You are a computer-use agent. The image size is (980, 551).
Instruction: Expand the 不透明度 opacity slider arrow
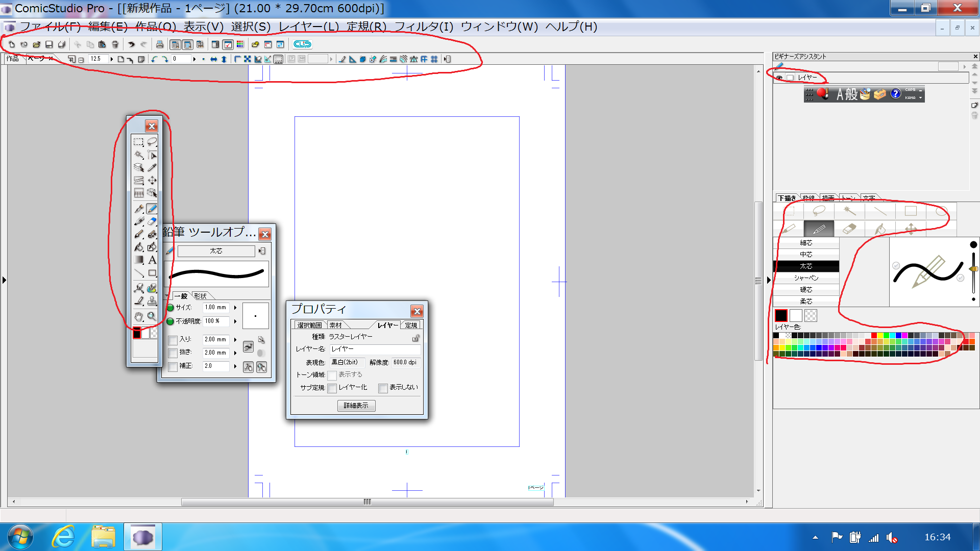pos(235,321)
